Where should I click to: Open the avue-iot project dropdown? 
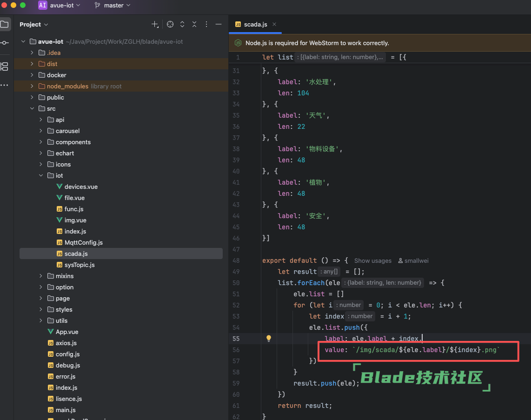[x=59, y=6]
